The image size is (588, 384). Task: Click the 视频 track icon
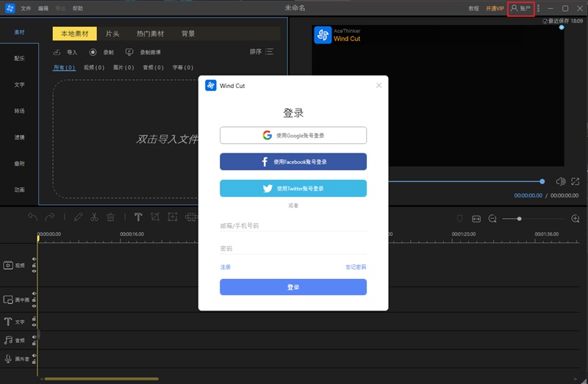click(x=8, y=265)
